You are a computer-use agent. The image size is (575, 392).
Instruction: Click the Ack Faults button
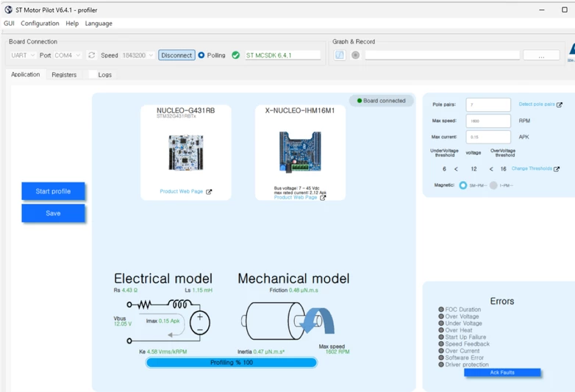tap(502, 373)
